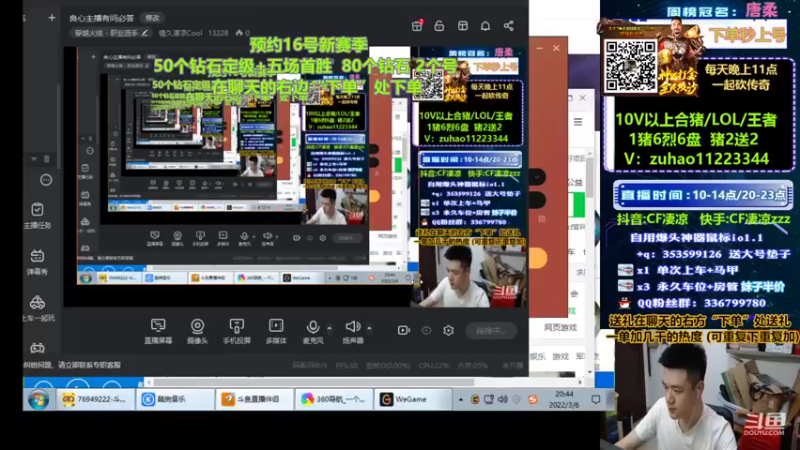
Task: Click the 连接中 start streaming button
Action: [491, 331]
